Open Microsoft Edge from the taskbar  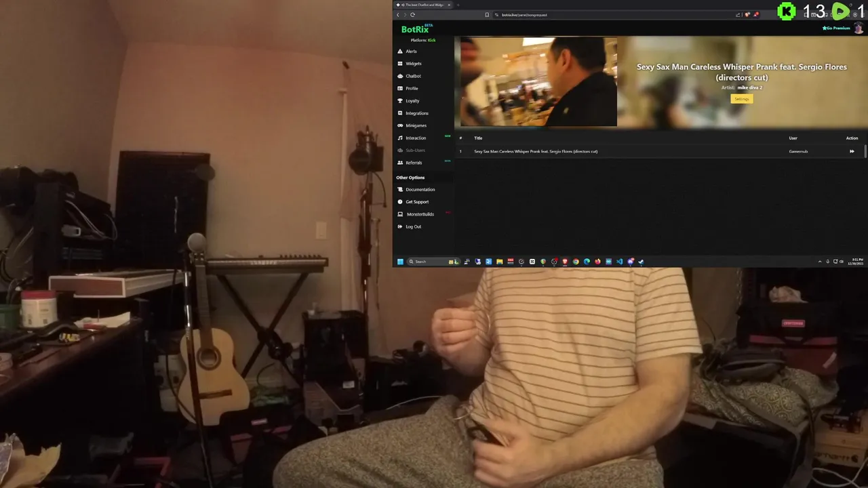[x=587, y=262]
